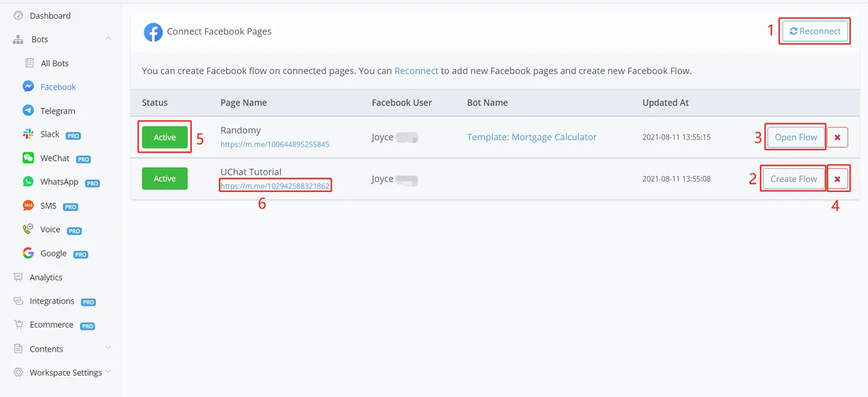The height and width of the screenshot is (397, 868).
Task: Click the Facebook Messenger icon in sidebar
Action: click(x=29, y=87)
